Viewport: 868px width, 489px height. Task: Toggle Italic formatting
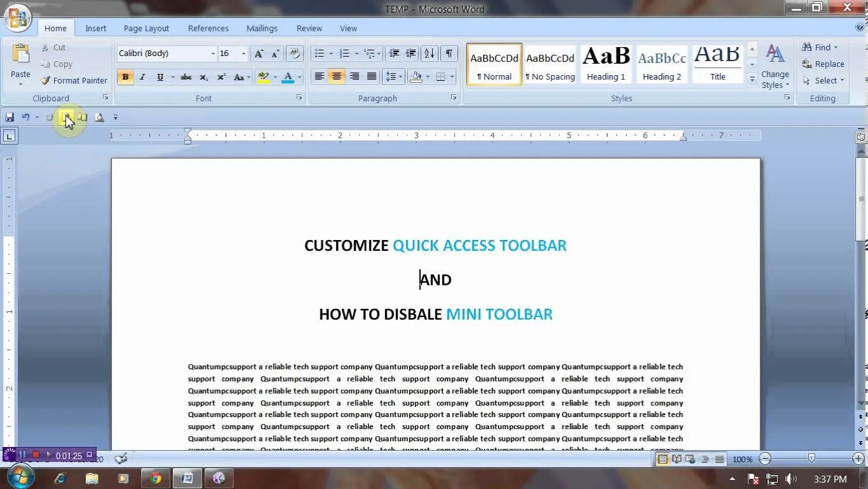[x=143, y=77]
